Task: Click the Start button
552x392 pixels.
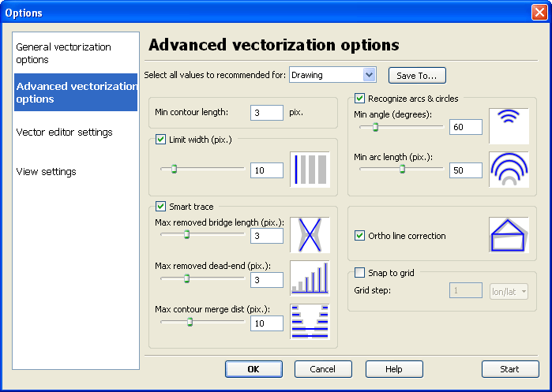Action: [x=509, y=369]
